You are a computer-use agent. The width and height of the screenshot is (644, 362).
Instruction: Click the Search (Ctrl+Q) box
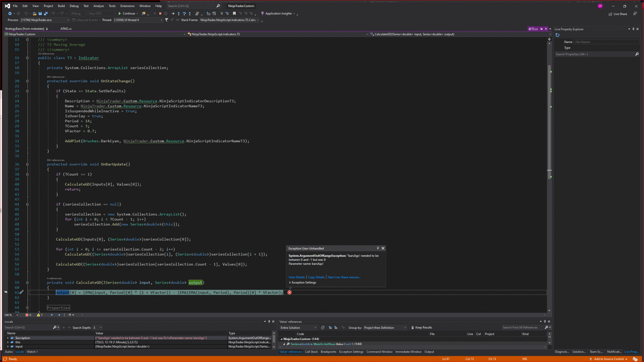tap(194, 6)
